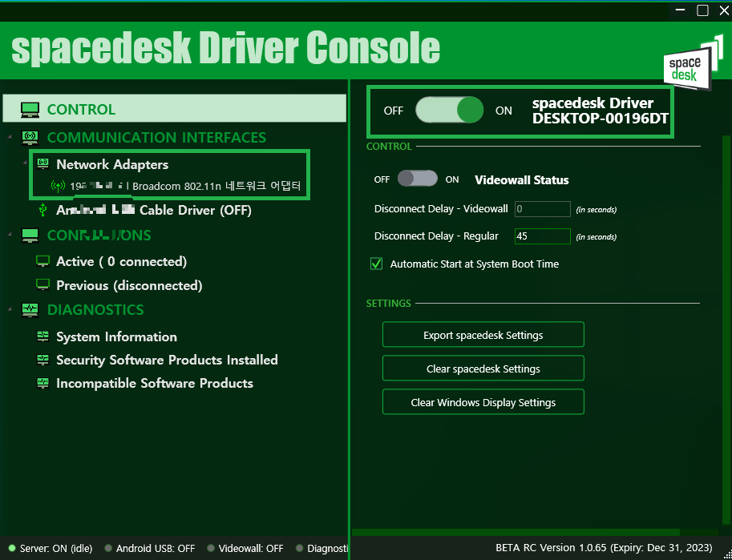This screenshot has height=560, width=732.
Task: Click the Disconnect Delay Videowall field
Action: point(543,209)
